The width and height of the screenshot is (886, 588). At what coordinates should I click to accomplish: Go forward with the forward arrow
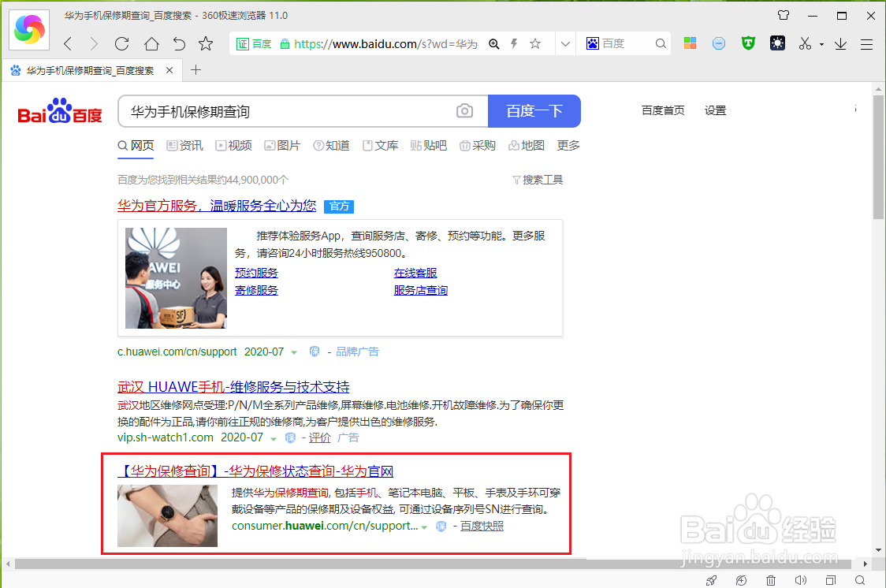click(94, 43)
